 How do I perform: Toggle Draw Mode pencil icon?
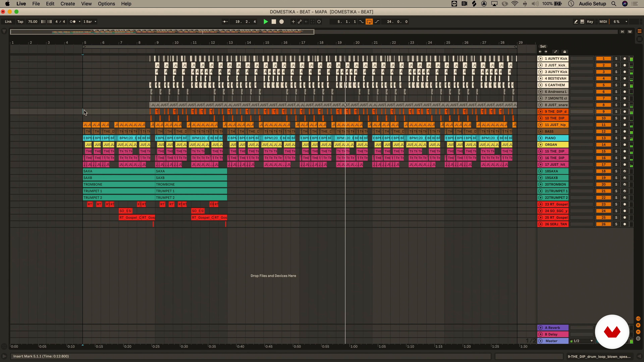[576, 22]
